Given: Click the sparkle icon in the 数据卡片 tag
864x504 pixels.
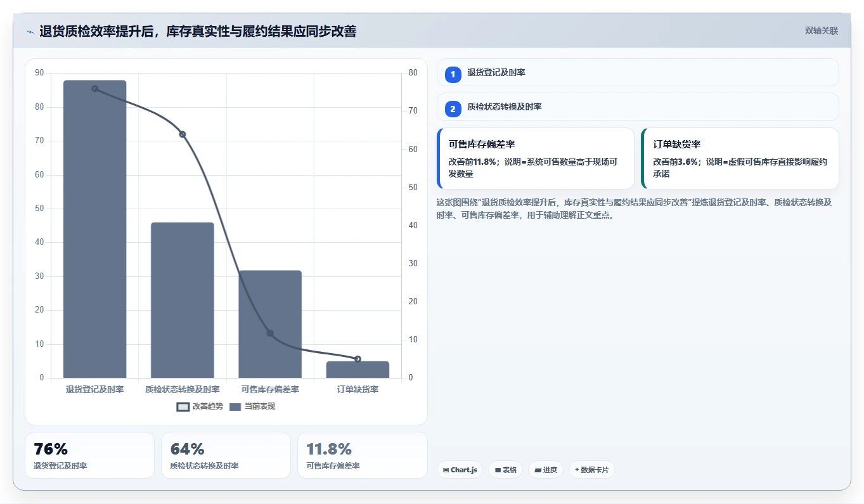Looking at the screenshot, I should (577, 470).
